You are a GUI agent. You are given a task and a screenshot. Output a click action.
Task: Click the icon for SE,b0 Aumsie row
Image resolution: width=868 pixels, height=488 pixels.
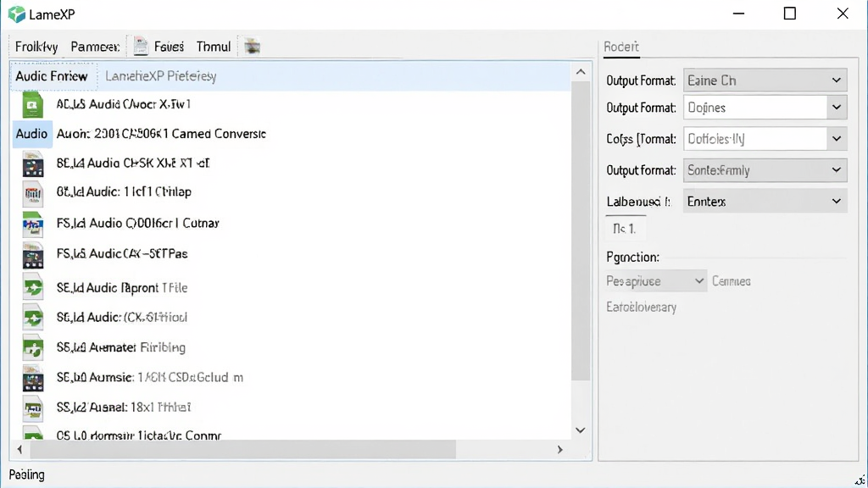pos(33,378)
